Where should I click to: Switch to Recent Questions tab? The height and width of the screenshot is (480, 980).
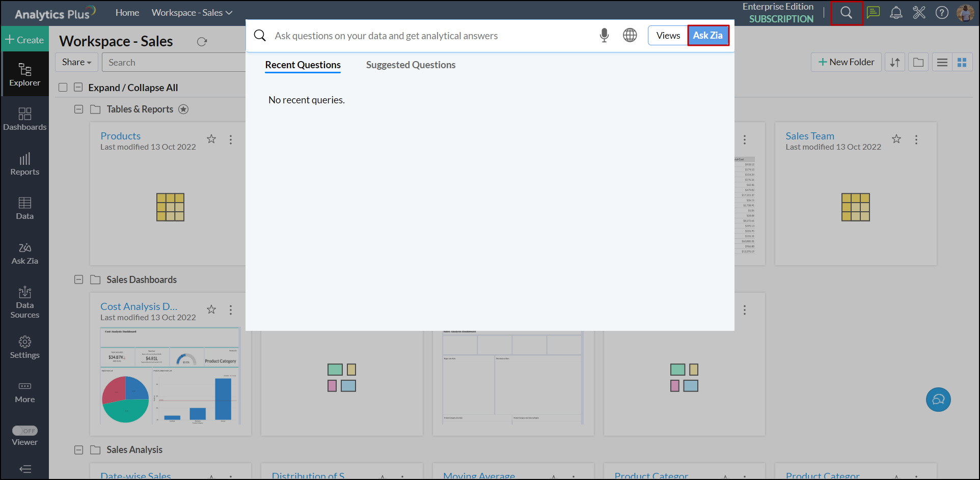pos(303,65)
